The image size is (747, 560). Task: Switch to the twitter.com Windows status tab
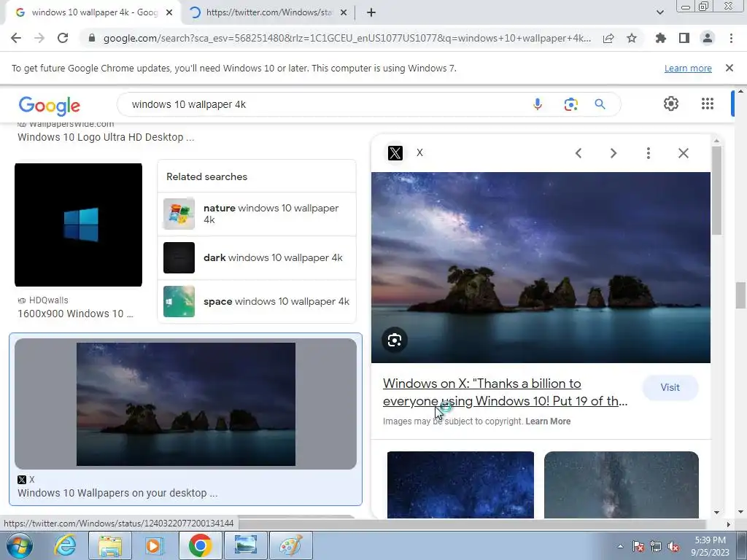267,12
